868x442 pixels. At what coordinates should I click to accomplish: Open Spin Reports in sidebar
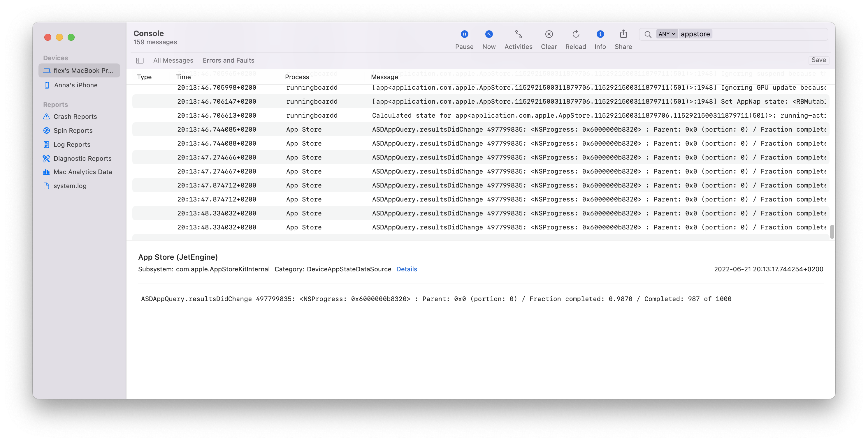[73, 131]
